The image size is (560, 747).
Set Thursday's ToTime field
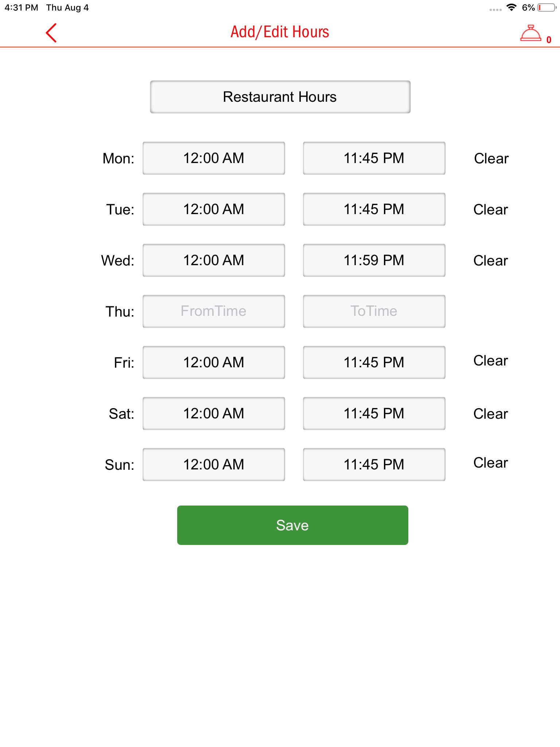pyautogui.click(x=374, y=311)
